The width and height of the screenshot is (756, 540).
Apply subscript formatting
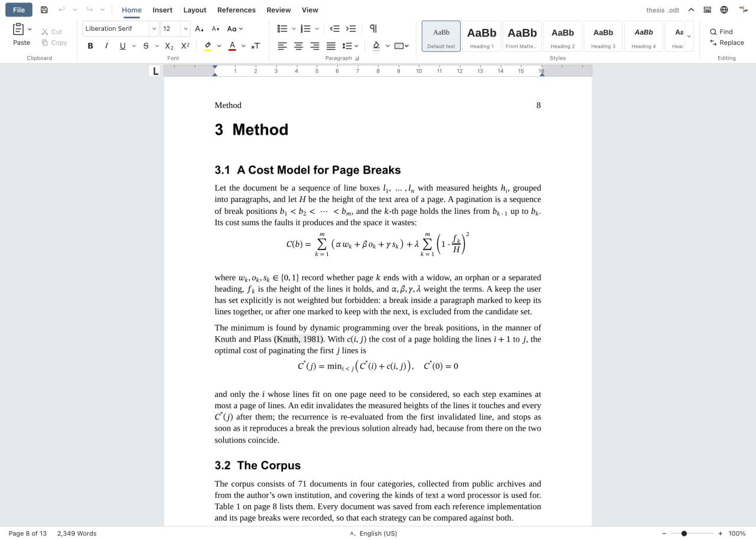coord(170,45)
